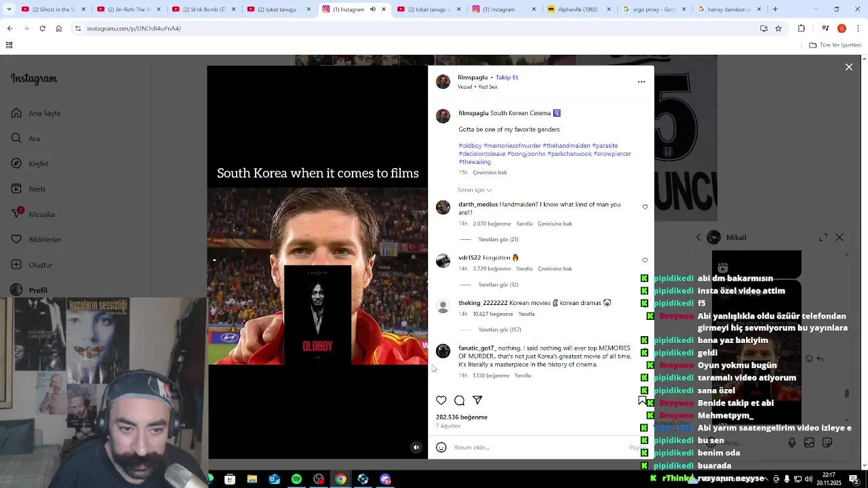Expand Yanıtları gör (21) replies
The height and width of the screenshot is (488, 868).
tap(498, 239)
